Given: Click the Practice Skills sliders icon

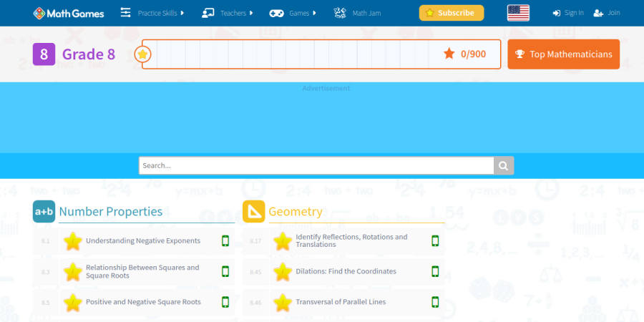Looking at the screenshot, I should (125, 13).
